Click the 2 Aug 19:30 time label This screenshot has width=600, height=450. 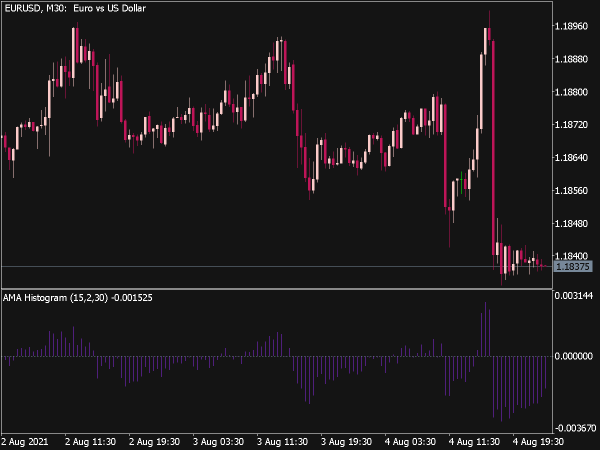click(154, 442)
